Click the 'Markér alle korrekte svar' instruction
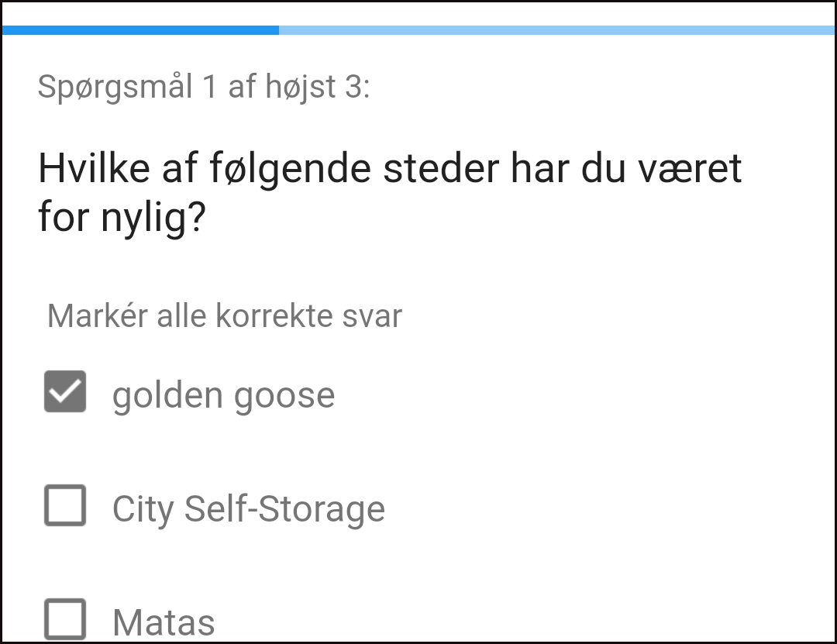The height and width of the screenshot is (644, 837). coord(225,316)
